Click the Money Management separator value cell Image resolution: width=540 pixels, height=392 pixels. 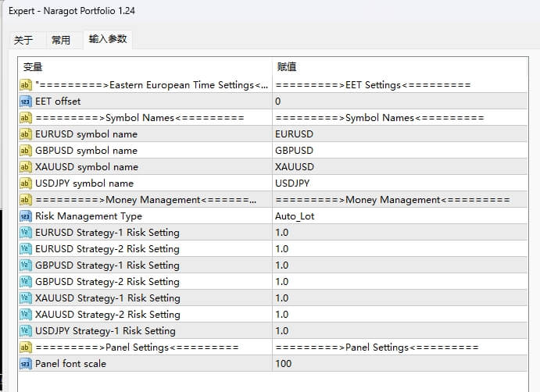click(400, 200)
